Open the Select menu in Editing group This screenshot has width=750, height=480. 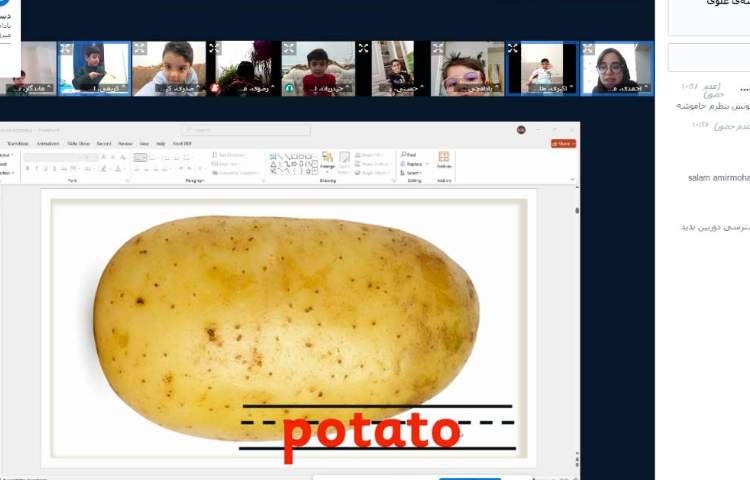tap(412, 173)
